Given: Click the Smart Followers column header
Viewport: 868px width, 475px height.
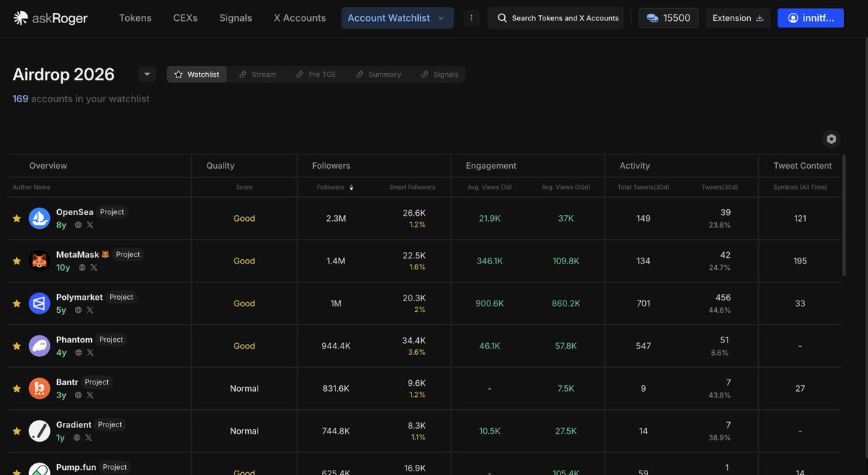Looking at the screenshot, I should 412,187.
